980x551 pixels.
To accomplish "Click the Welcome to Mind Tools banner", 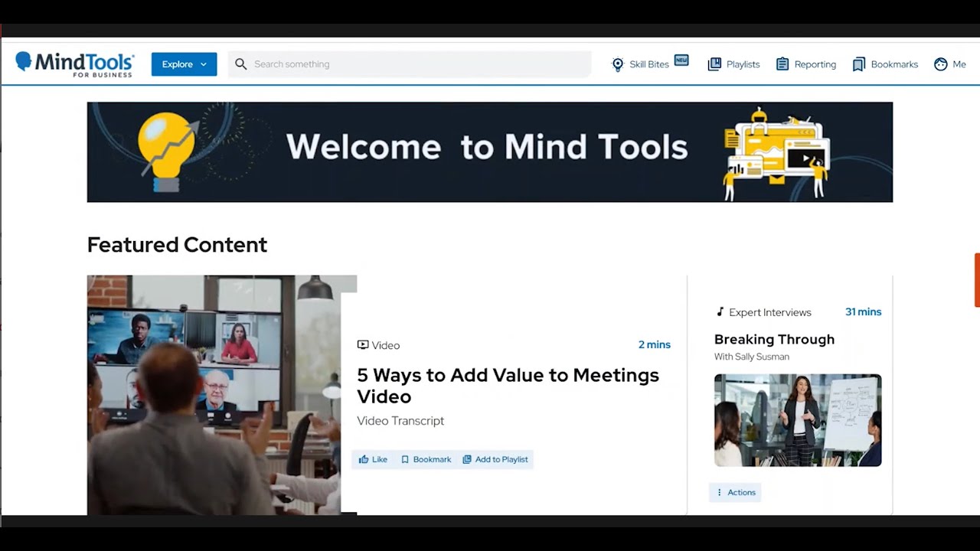I will [x=490, y=152].
